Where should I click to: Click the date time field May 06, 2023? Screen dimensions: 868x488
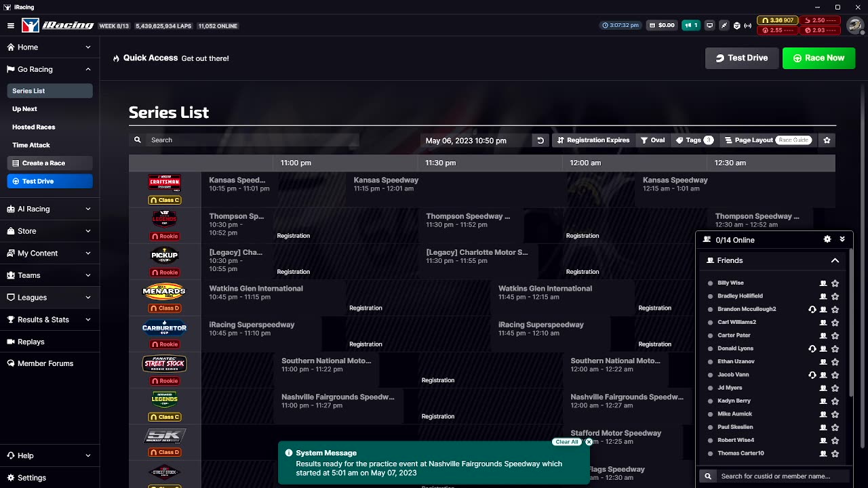pyautogui.click(x=475, y=140)
